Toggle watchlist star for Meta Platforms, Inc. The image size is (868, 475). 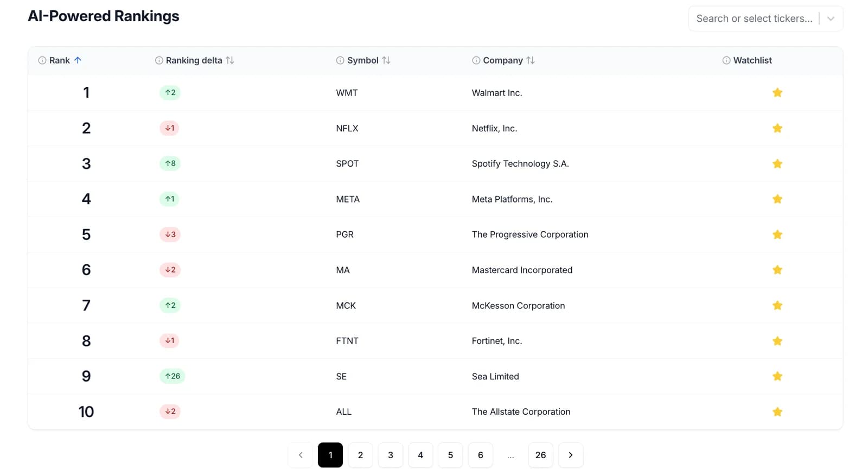click(777, 199)
